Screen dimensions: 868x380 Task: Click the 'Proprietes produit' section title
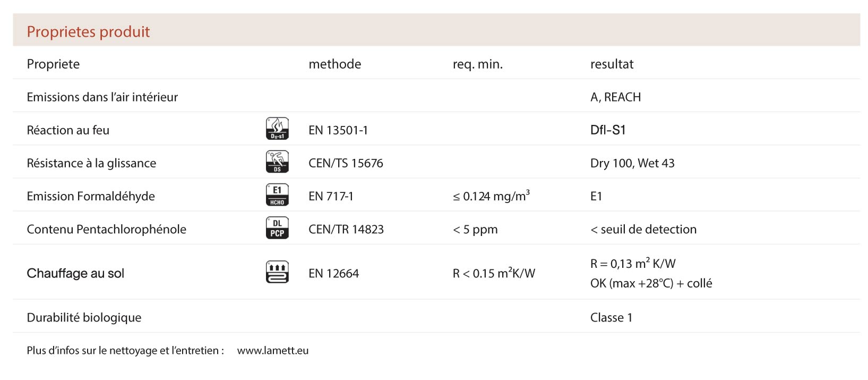[x=88, y=32]
